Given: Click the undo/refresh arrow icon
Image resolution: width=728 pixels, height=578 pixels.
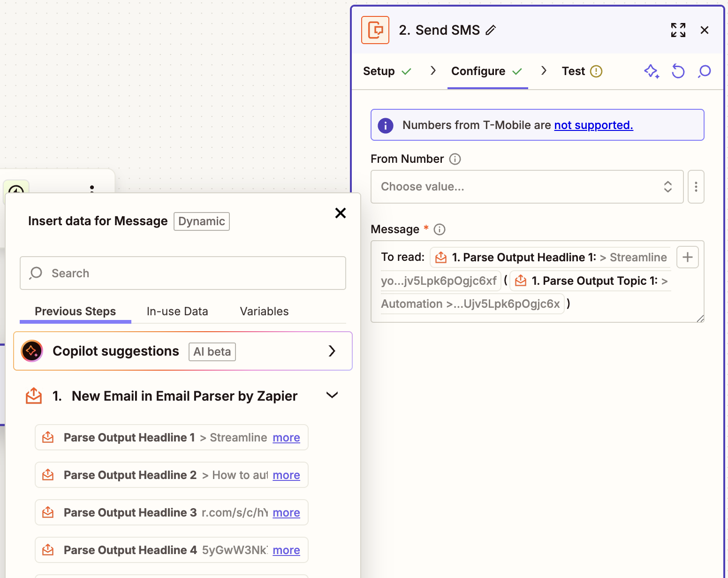Looking at the screenshot, I should point(678,71).
